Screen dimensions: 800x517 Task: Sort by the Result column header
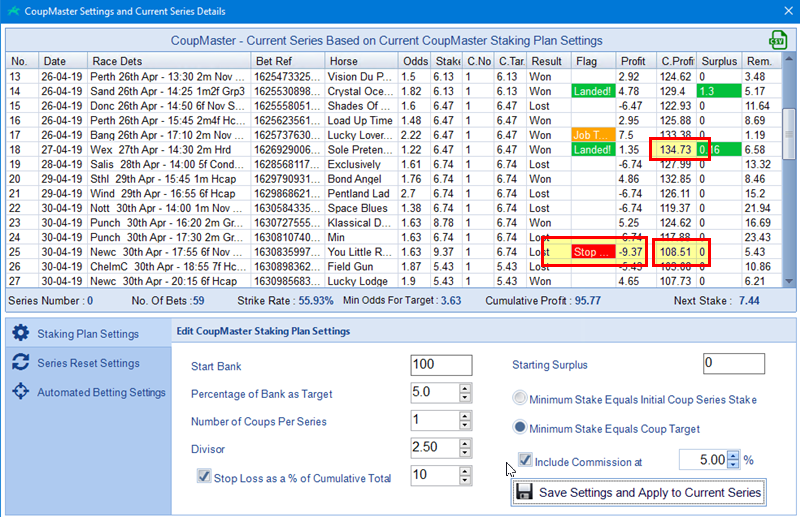[548, 61]
